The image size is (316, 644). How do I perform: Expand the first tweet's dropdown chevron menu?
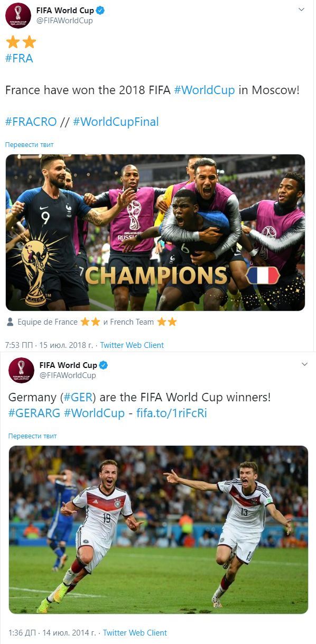301,10
